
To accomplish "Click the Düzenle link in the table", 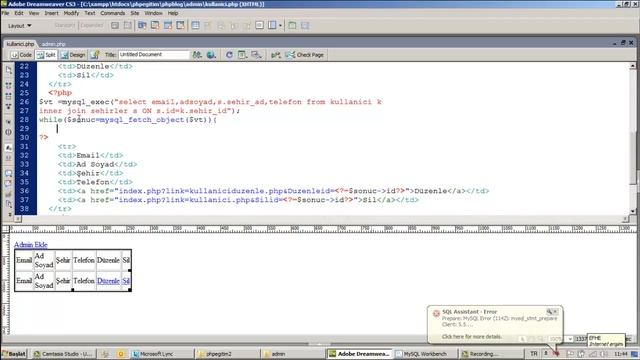I will point(108,281).
